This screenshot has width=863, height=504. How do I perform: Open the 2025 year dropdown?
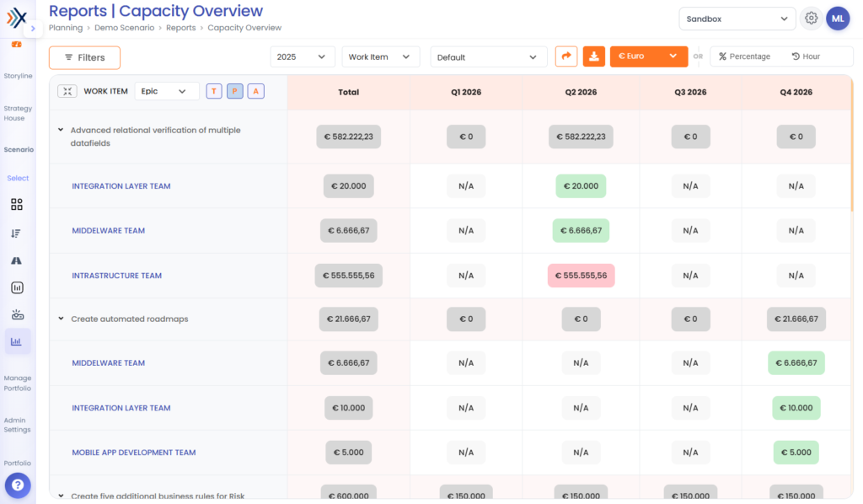pos(303,57)
